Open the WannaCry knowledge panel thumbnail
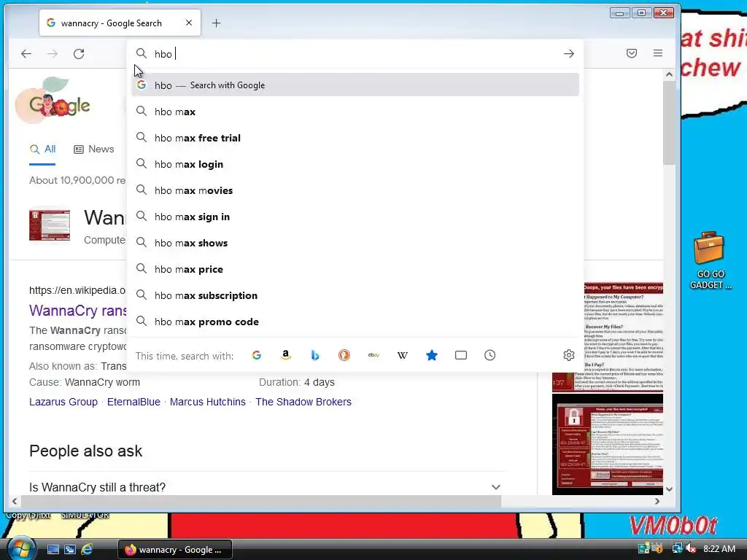 [x=50, y=225]
